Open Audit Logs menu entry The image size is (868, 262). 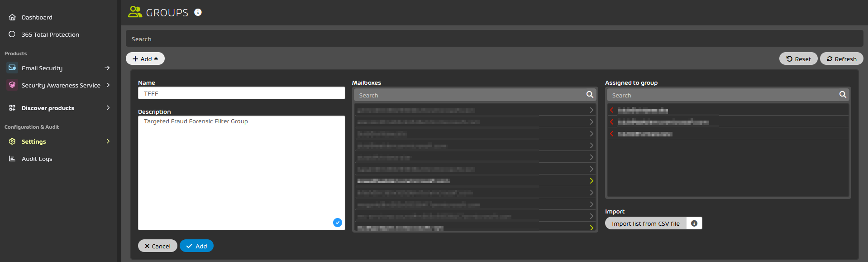pyautogui.click(x=37, y=159)
